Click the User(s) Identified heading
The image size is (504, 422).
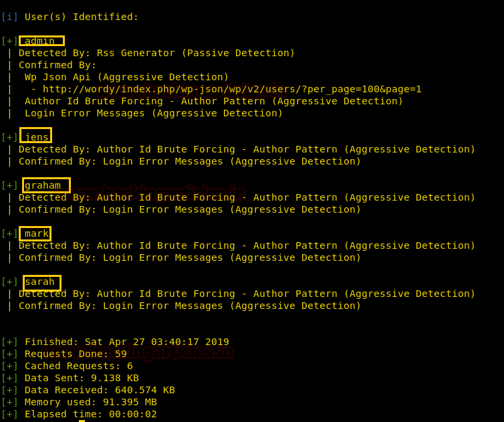[82, 17]
